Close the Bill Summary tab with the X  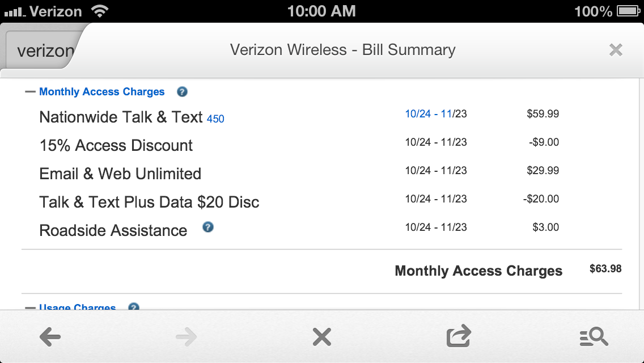coord(616,50)
